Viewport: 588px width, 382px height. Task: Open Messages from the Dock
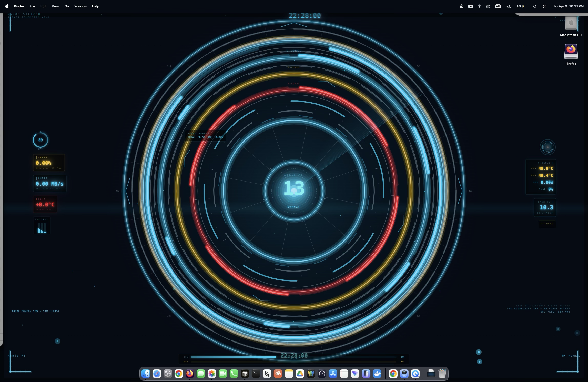[x=201, y=374]
